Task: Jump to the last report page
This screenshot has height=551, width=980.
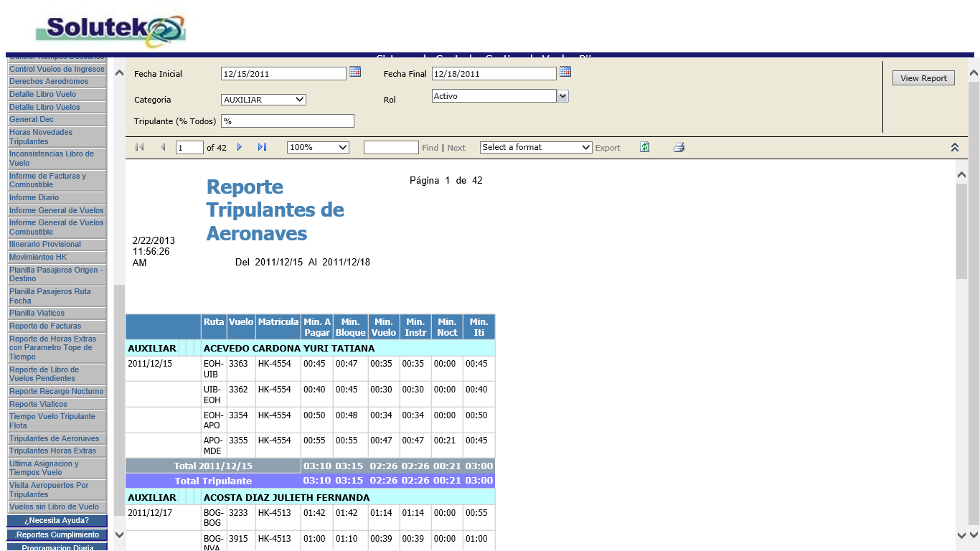Action: pyautogui.click(x=262, y=147)
